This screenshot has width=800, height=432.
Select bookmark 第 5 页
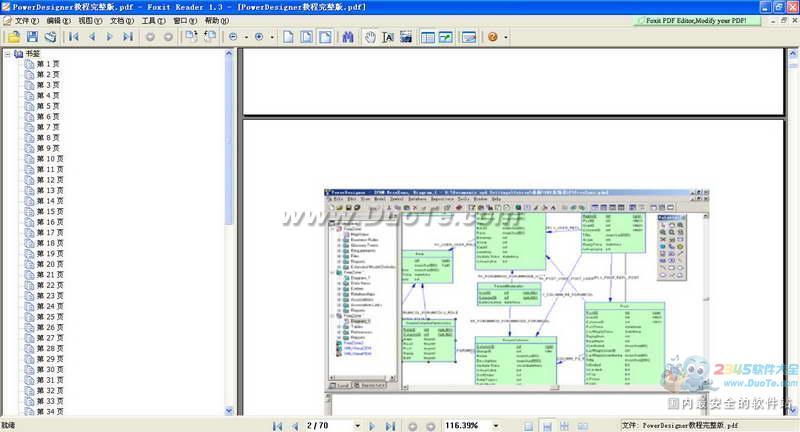coord(48,106)
